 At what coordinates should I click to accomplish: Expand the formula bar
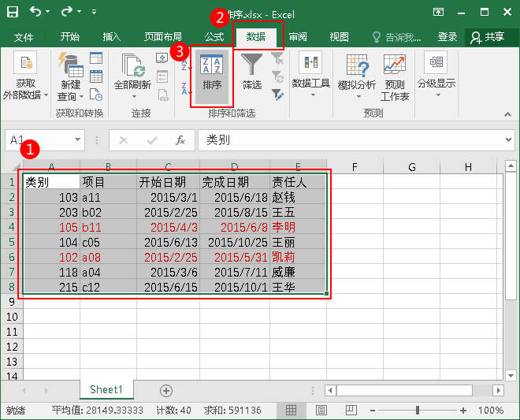508,140
